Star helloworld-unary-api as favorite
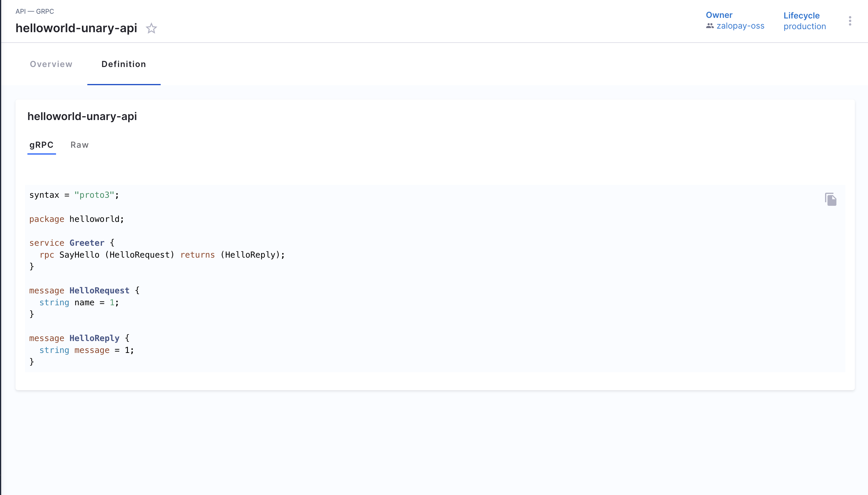The width and height of the screenshot is (868, 495). coord(151,28)
